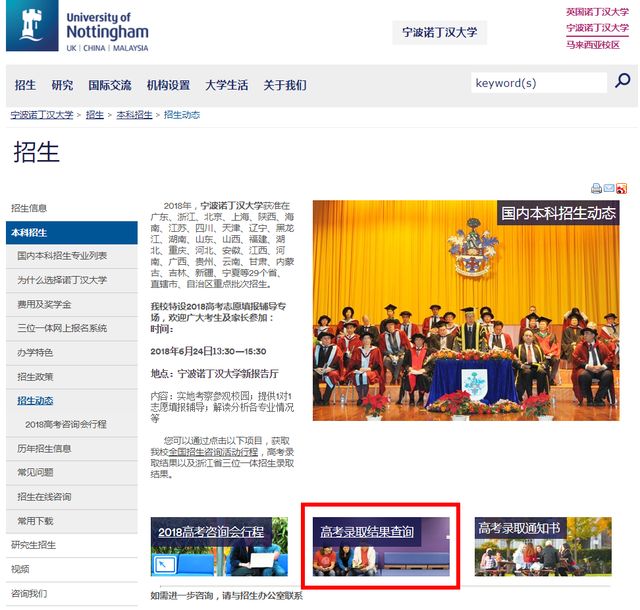Open 常用下载 in the sidebar
This screenshot has height=610, width=640.
tap(72, 521)
